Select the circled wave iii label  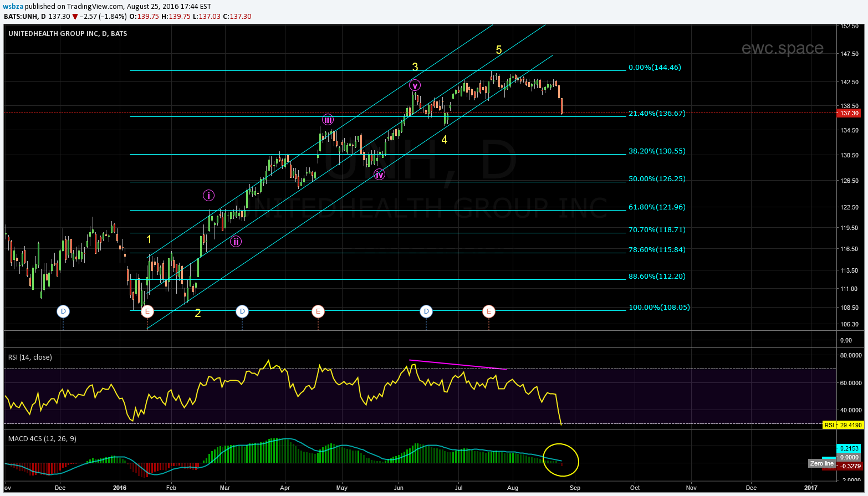[x=328, y=120]
